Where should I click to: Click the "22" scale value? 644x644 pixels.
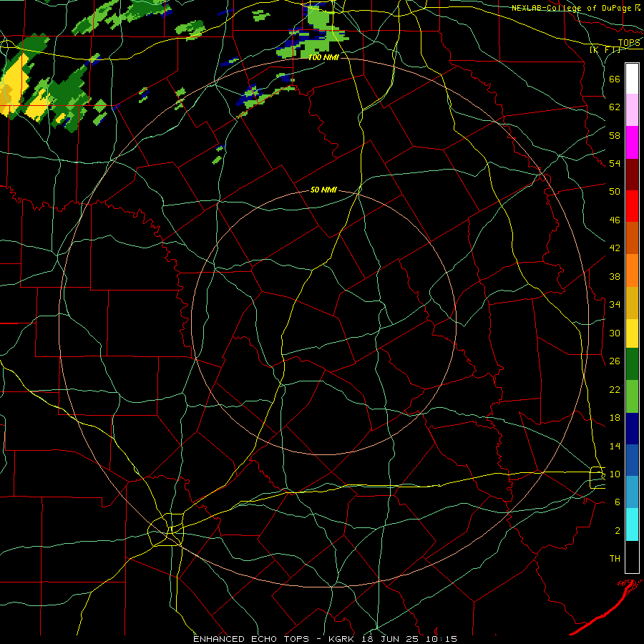(x=615, y=389)
